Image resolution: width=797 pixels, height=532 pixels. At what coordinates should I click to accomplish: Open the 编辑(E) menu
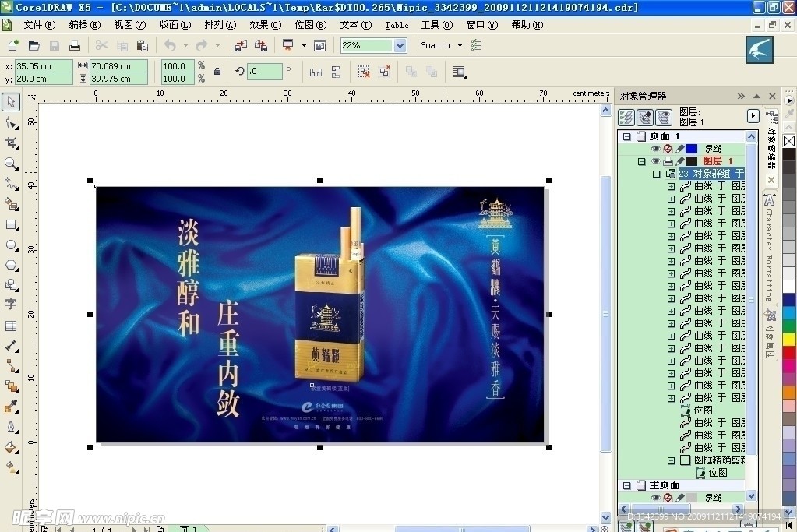click(x=84, y=25)
